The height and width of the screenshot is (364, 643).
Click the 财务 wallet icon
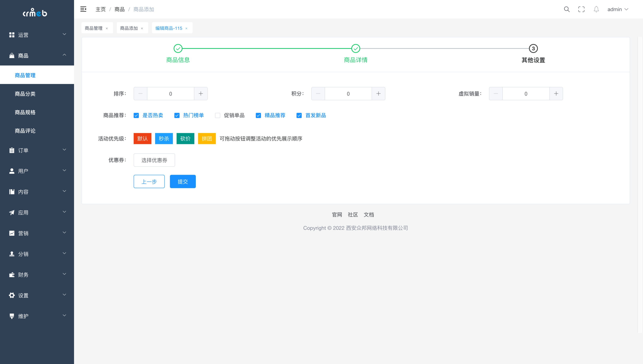(x=12, y=275)
